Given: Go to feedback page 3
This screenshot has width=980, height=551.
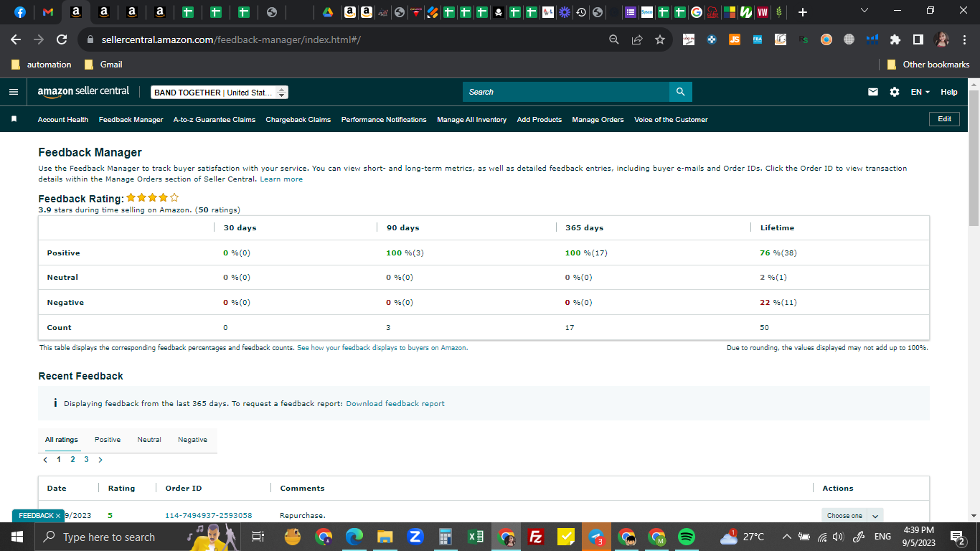Looking at the screenshot, I should point(86,459).
